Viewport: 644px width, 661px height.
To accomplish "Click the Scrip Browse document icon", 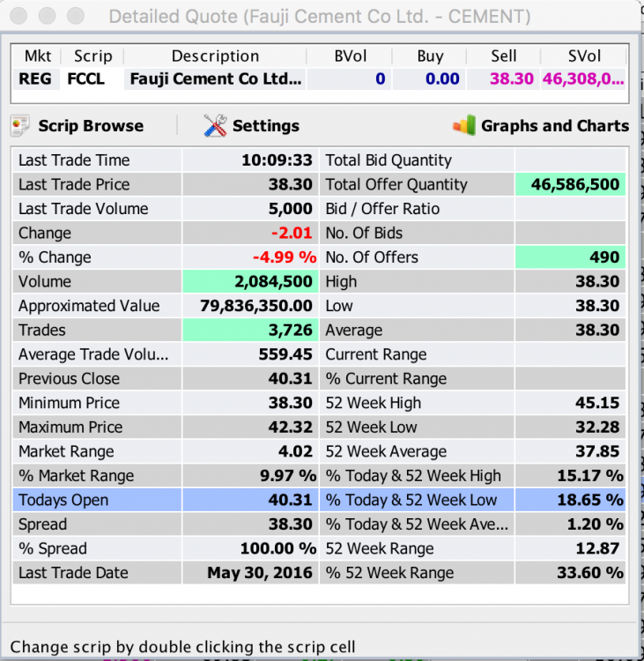I will point(20,126).
